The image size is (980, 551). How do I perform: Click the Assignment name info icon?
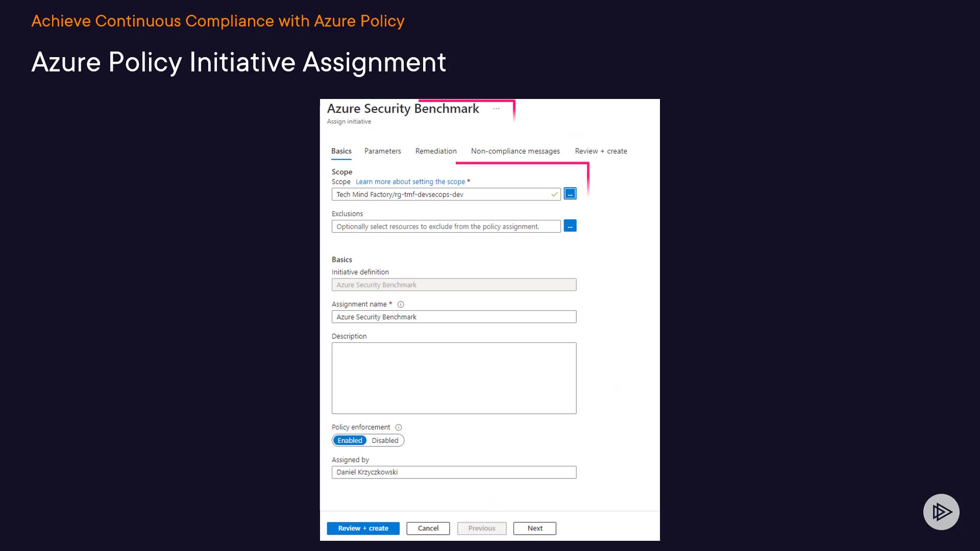401,305
